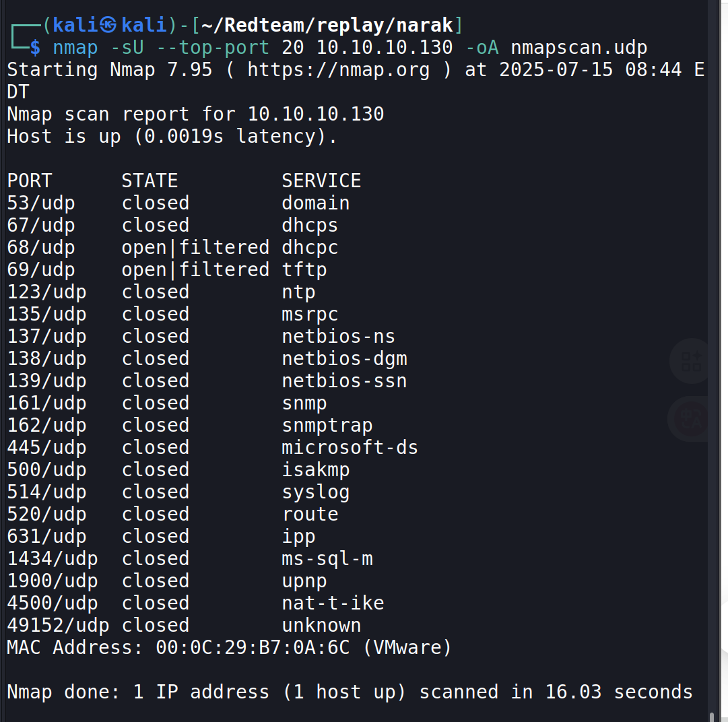Image resolution: width=728 pixels, height=722 pixels.
Task: Click the ~/Redteam/replay/narak path in prompt
Action: point(327,25)
